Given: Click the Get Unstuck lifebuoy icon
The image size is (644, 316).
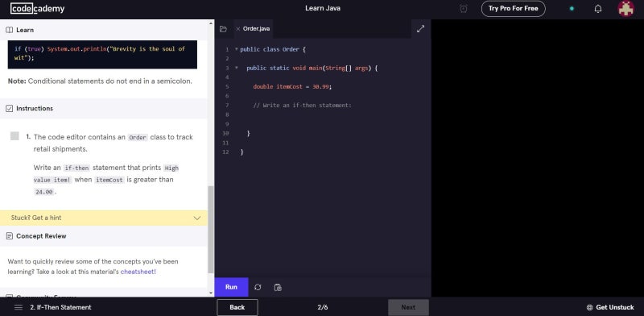Looking at the screenshot, I should 589,307.
